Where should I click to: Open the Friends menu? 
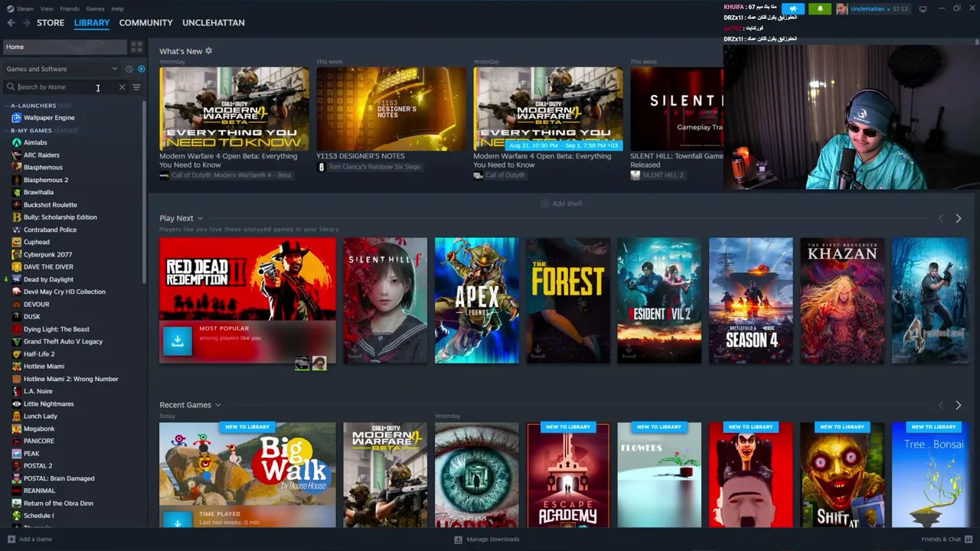pyautogui.click(x=70, y=9)
